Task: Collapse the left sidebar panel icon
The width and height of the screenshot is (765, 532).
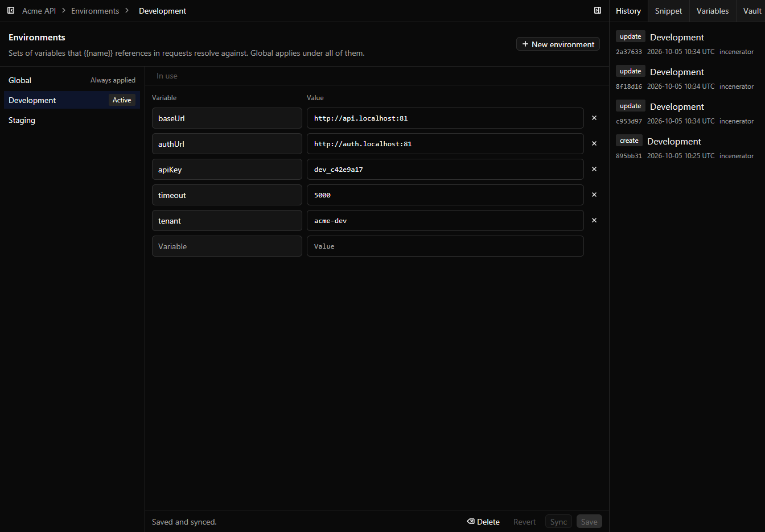Action: coord(11,10)
